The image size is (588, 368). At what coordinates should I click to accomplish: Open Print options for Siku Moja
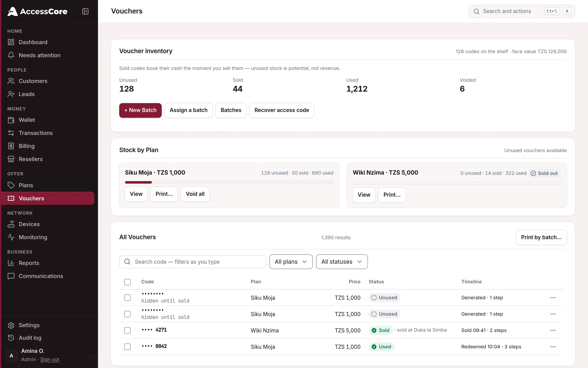point(164,194)
